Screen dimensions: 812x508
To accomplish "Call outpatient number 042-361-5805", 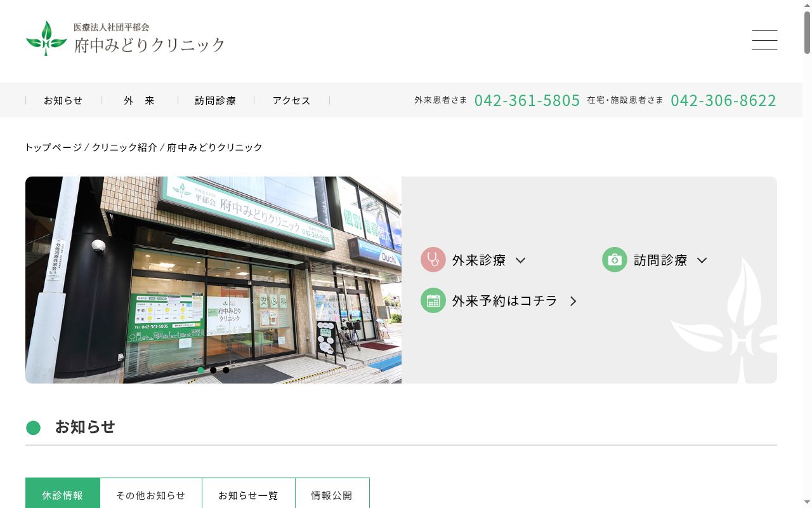I will 527,100.
